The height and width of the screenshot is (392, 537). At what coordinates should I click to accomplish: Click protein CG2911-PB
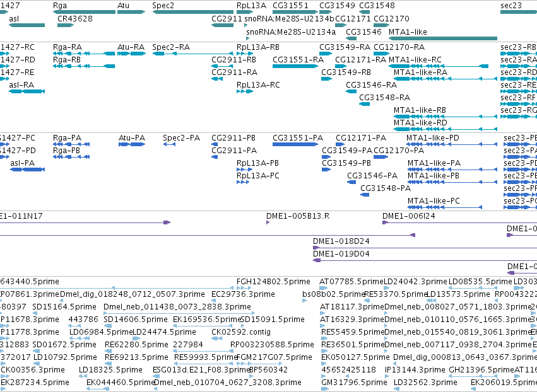(x=215, y=144)
